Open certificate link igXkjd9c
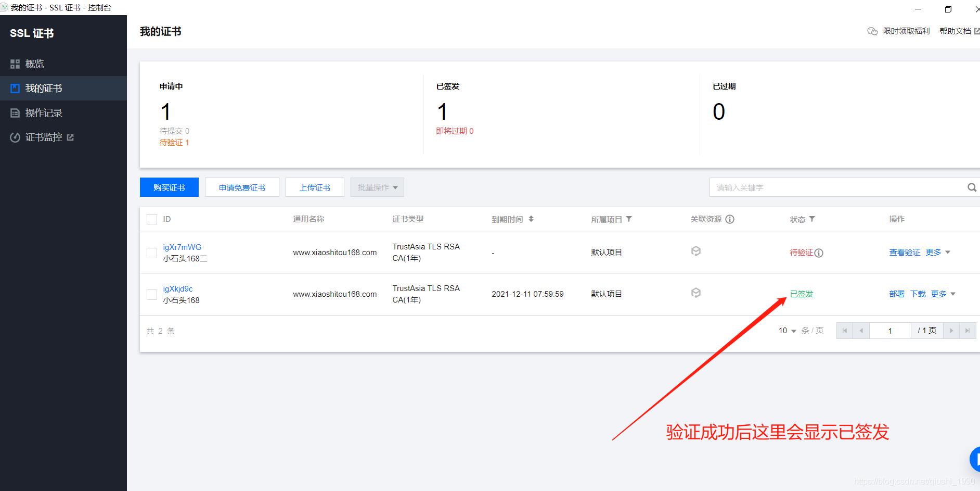This screenshot has height=491, width=980. click(178, 289)
